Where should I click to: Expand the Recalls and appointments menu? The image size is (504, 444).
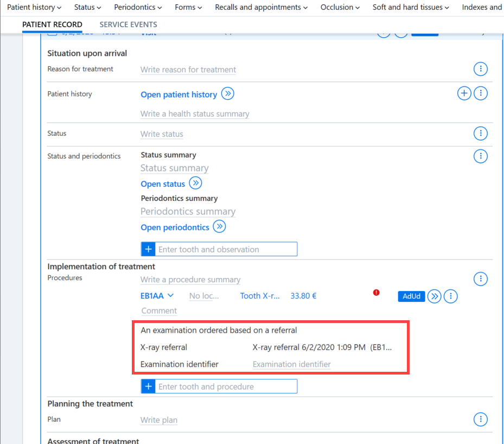261,7
